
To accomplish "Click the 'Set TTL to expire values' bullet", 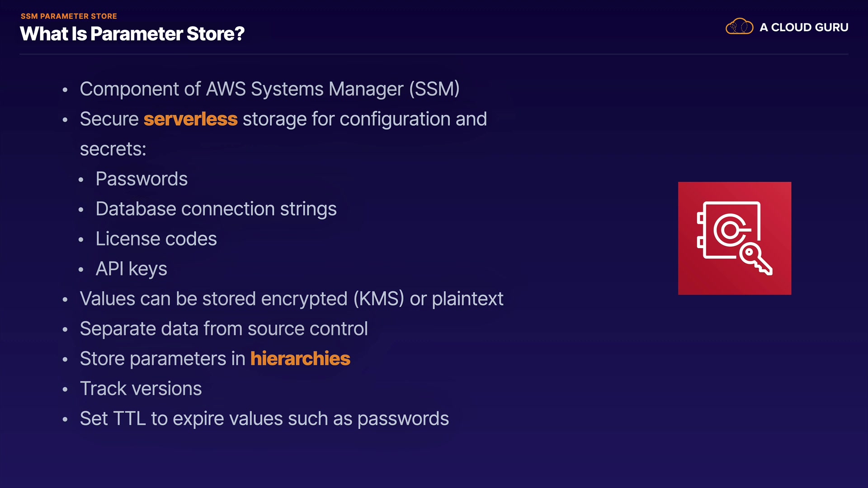I will click(264, 419).
